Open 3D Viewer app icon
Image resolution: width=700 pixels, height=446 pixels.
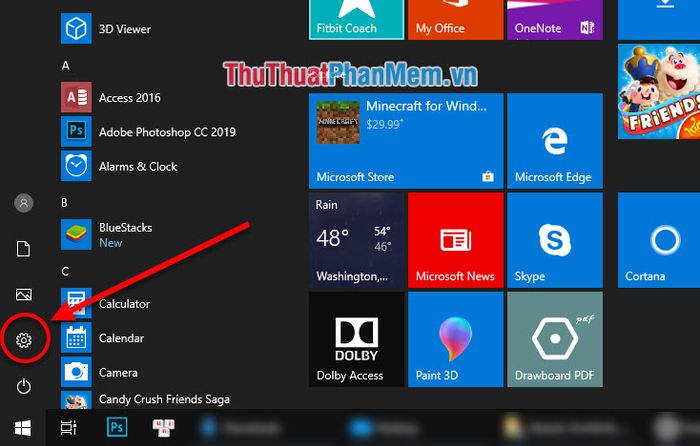(x=76, y=29)
